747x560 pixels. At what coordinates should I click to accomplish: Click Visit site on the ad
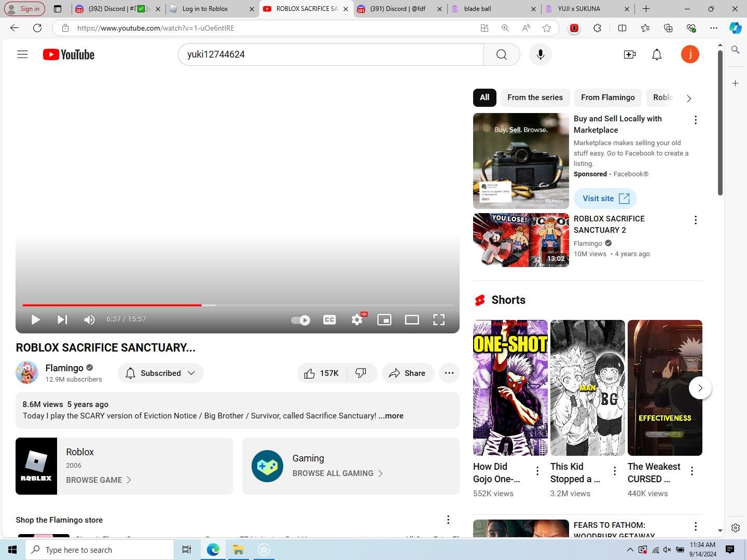pyautogui.click(x=605, y=199)
